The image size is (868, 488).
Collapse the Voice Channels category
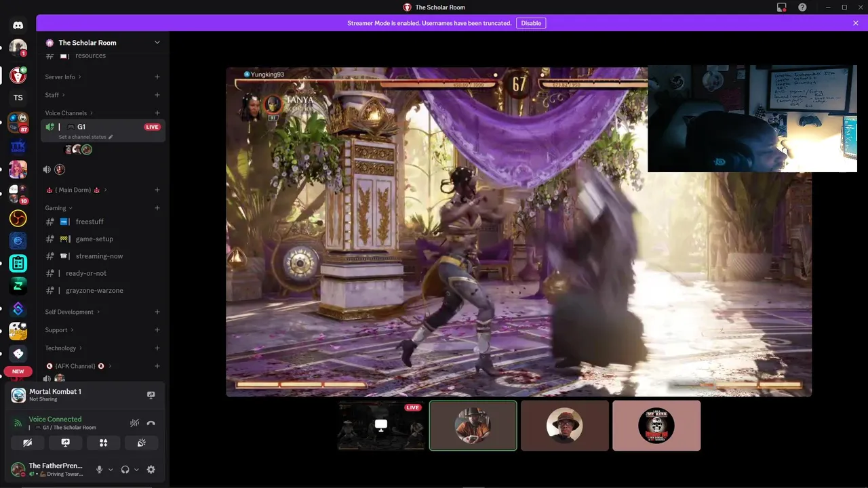coord(69,113)
